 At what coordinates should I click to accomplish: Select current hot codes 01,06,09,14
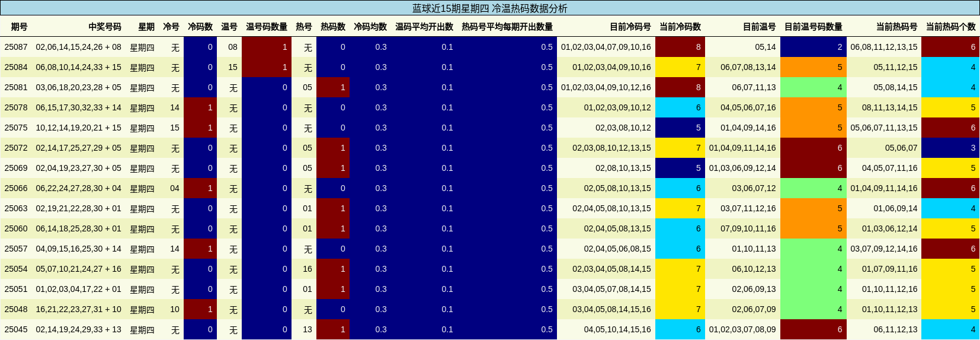(895, 208)
